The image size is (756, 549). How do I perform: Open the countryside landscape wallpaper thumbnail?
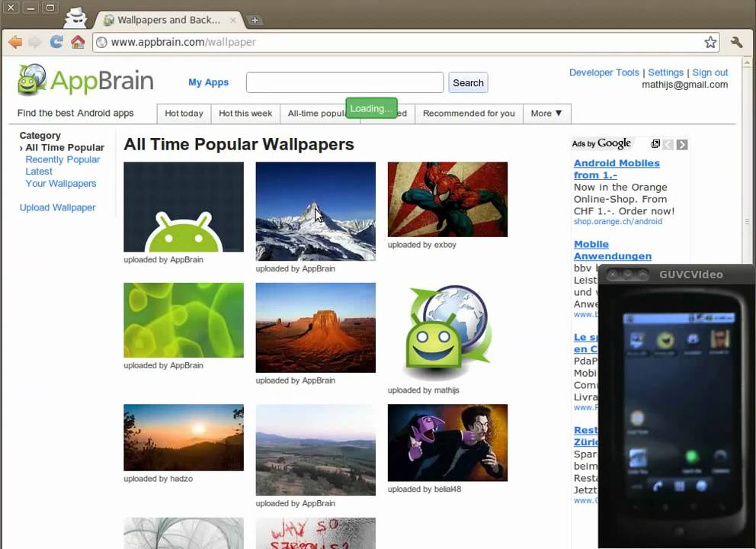[316, 450]
